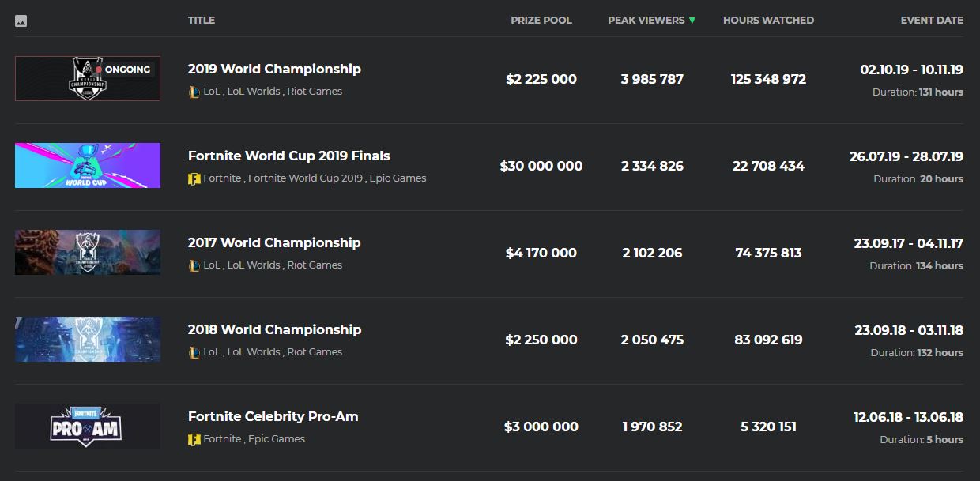Image resolution: width=980 pixels, height=481 pixels.
Task: Click the LoL icon under 2019 World Championship
Action: 194,92
